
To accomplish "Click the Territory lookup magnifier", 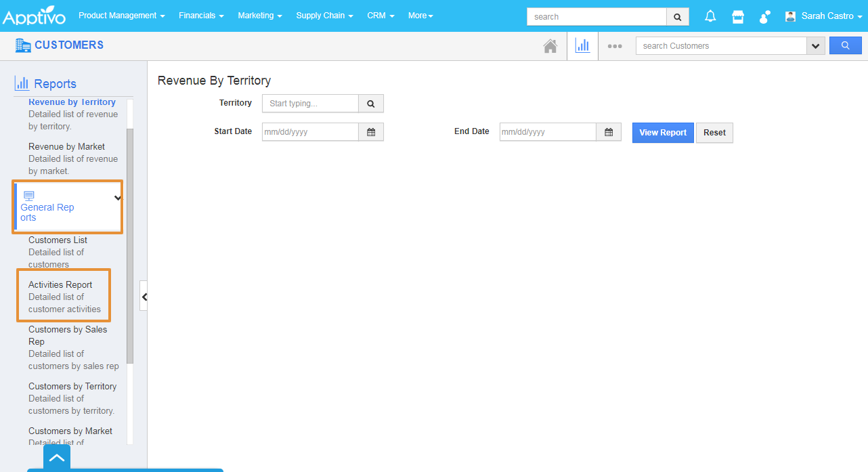I will 371,104.
